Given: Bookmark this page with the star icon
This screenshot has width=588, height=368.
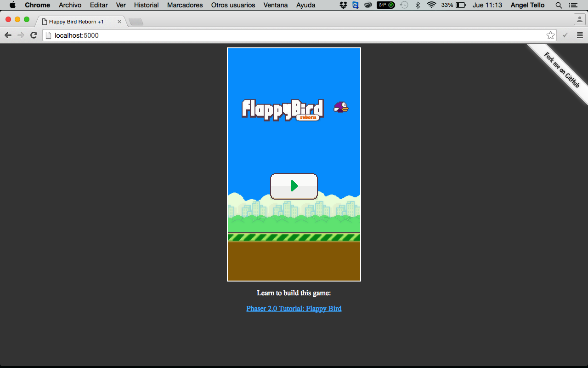Looking at the screenshot, I should coord(550,35).
